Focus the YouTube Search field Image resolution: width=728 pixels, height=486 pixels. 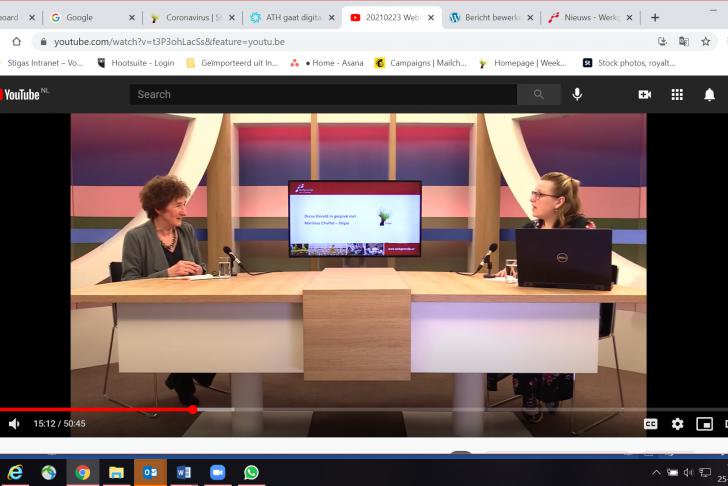[323, 94]
